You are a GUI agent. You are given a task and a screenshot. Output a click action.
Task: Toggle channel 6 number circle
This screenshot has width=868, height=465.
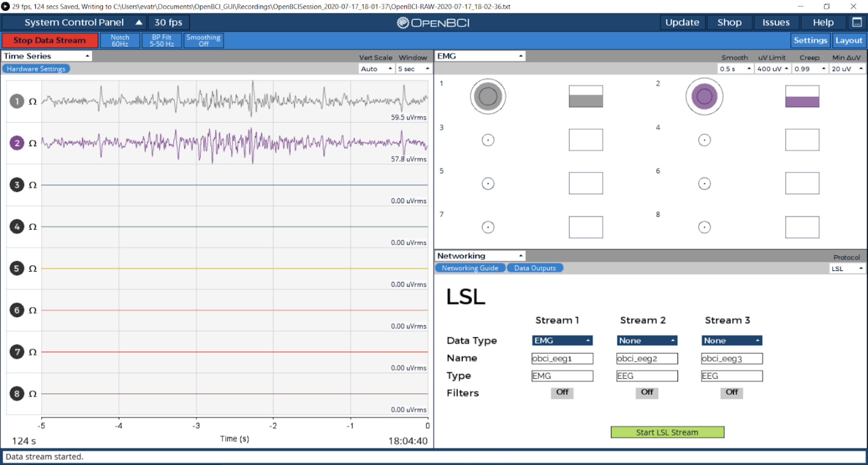pyautogui.click(x=17, y=310)
